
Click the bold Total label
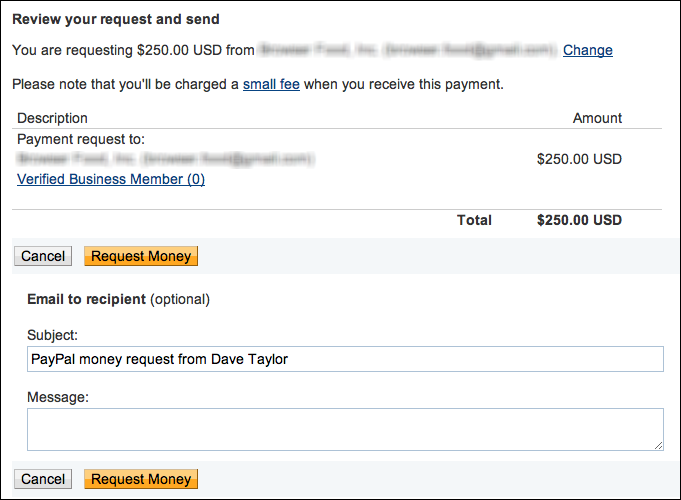pyautogui.click(x=474, y=220)
